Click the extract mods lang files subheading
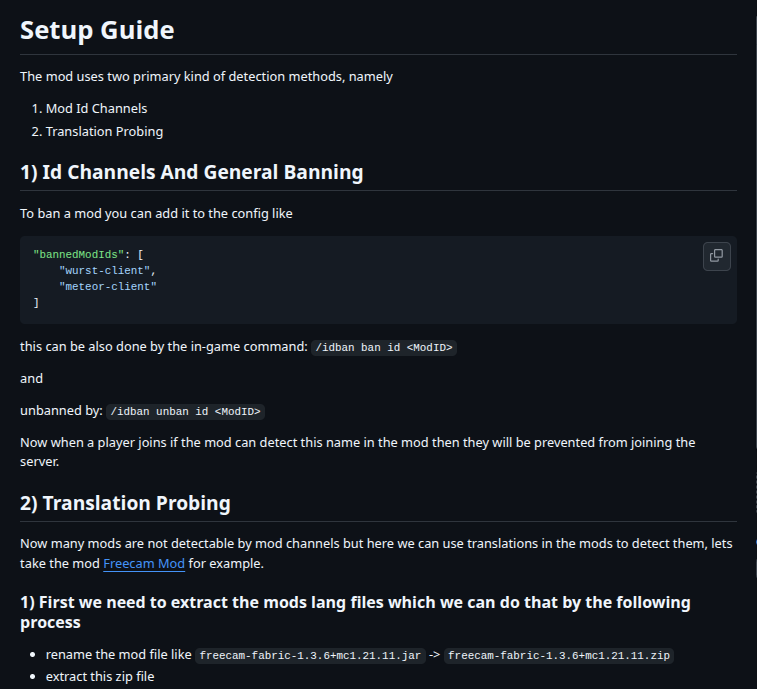Screen dimensions: 757x689 355,612
